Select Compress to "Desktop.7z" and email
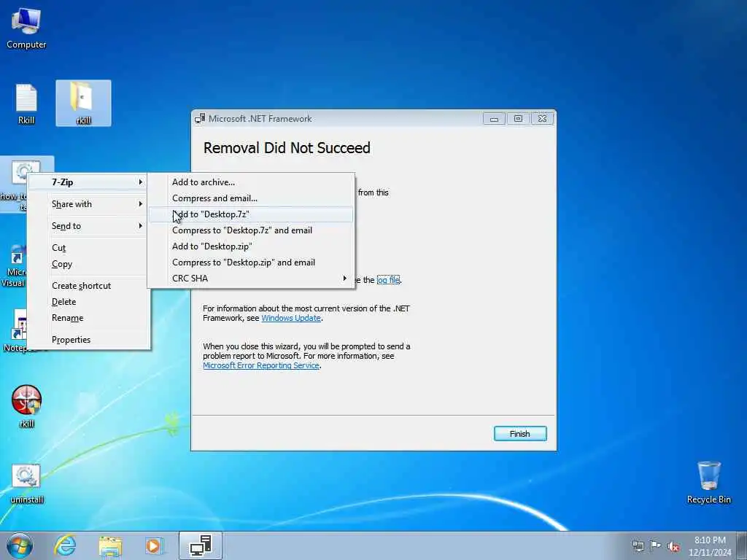 [x=251, y=230]
